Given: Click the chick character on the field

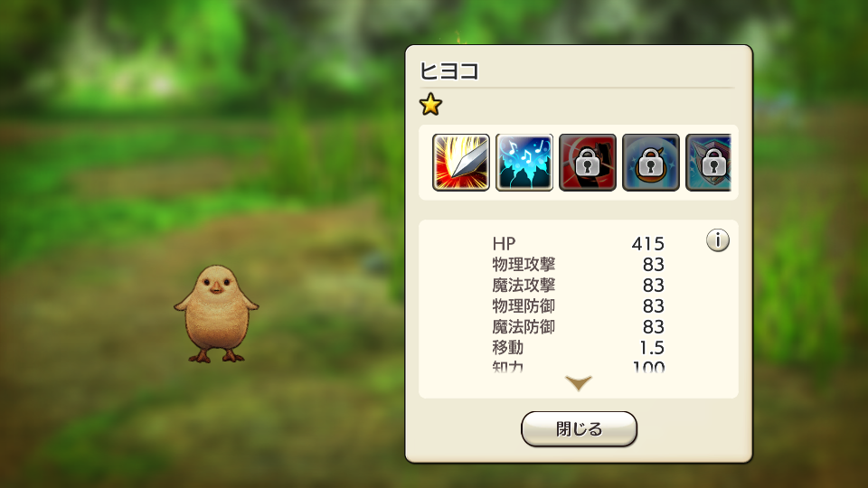Looking at the screenshot, I should 216,314.
